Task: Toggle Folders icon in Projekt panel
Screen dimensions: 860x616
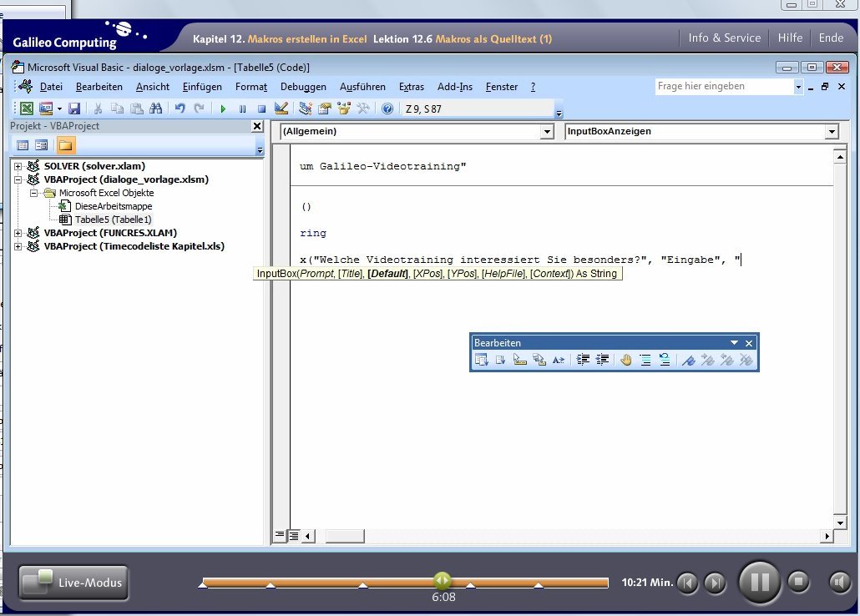Action: [x=65, y=145]
